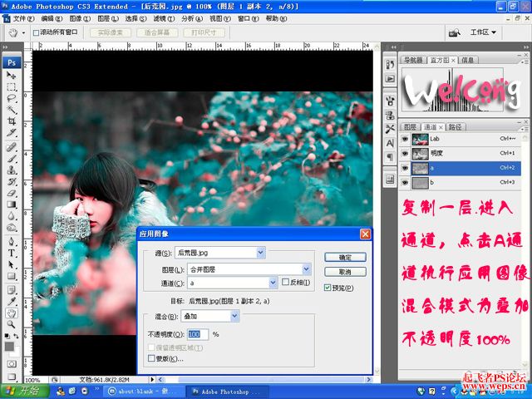
Task: Open Histogram panel options menu
Action: 525,61
